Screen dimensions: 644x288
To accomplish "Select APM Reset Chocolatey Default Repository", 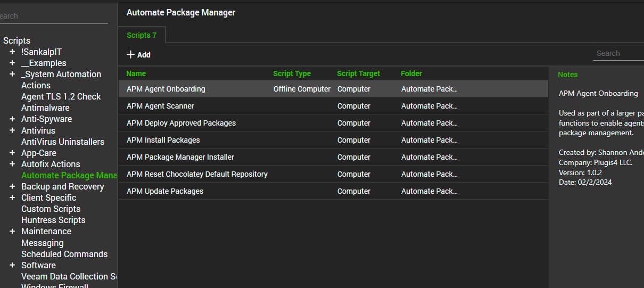I will coord(333,174).
